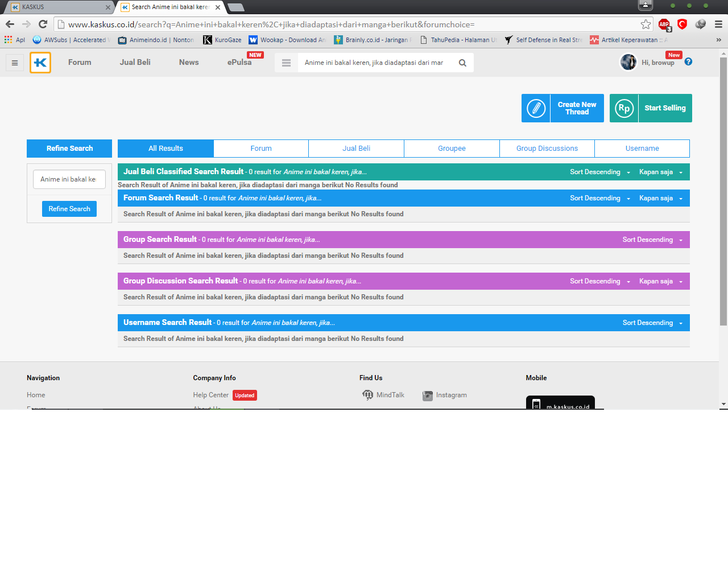Open Sort Descending in Username Search Result
Viewport: 728px width, 568px height.
click(x=652, y=323)
